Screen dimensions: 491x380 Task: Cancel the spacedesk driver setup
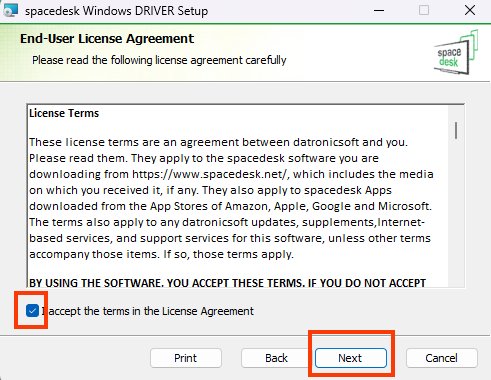coord(442,358)
